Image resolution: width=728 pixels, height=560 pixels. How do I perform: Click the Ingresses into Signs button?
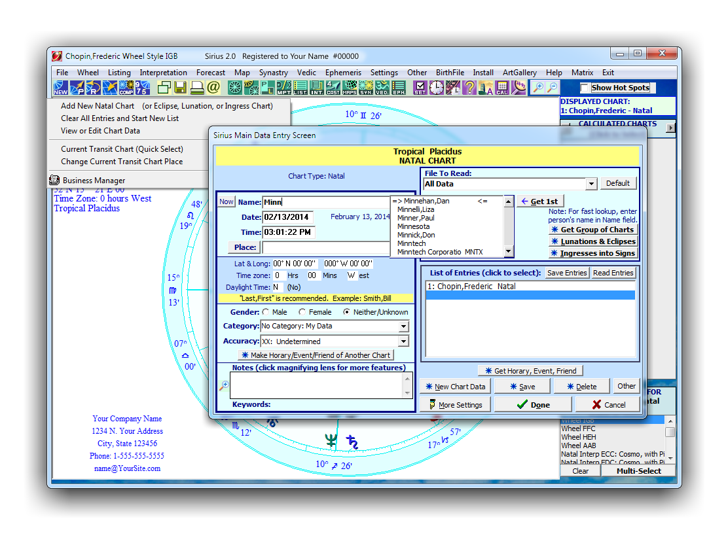click(593, 253)
